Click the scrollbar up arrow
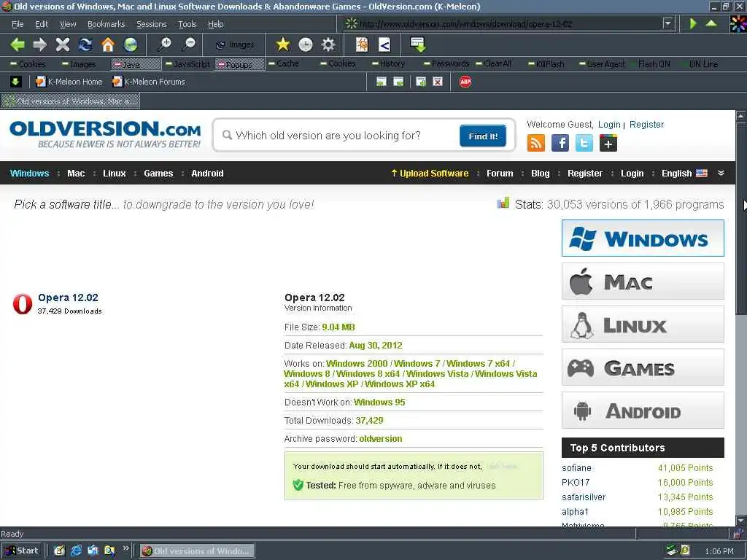This screenshot has width=747, height=560. pyautogui.click(x=741, y=116)
